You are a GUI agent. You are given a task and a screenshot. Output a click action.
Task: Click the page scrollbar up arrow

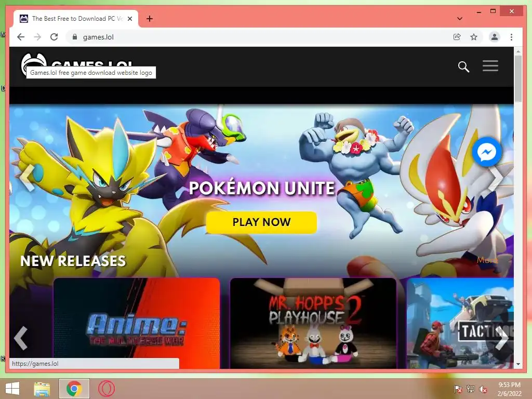click(518, 51)
